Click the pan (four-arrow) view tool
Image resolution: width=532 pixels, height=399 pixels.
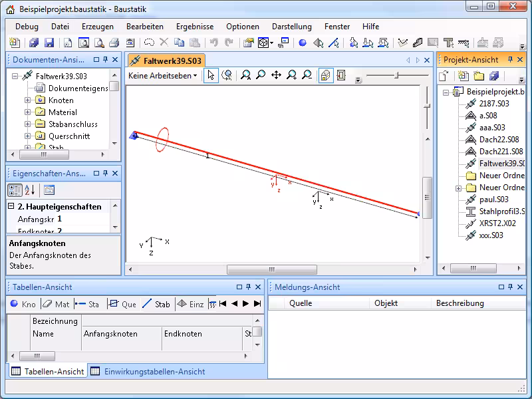(x=276, y=76)
